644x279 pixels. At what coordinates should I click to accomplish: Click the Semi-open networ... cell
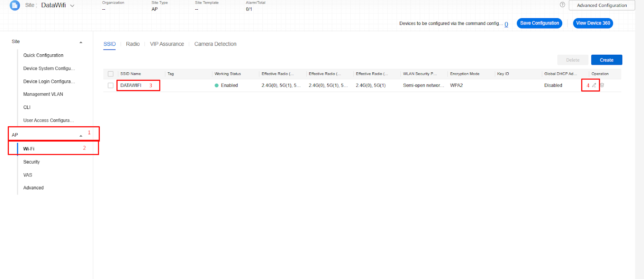click(423, 85)
